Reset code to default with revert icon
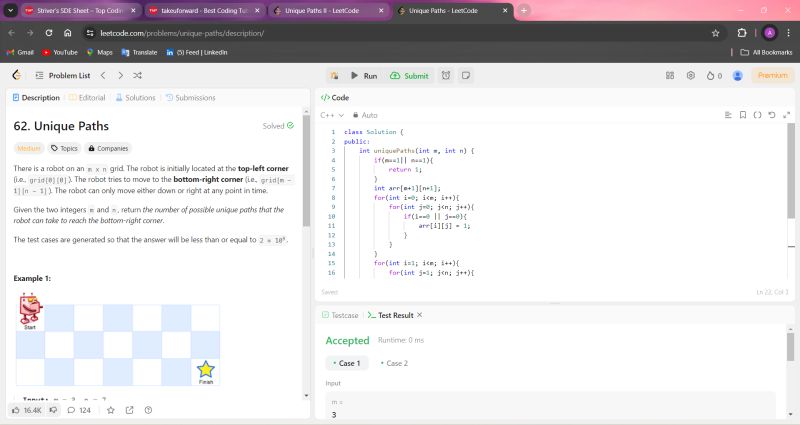800x425 pixels. pos(771,115)
